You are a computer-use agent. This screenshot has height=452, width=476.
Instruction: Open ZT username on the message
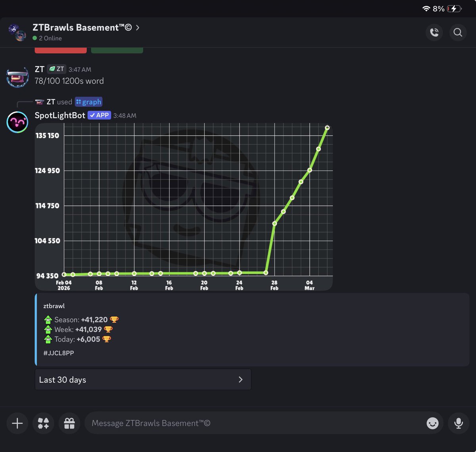pyautogui.click(x=39, y=69)
